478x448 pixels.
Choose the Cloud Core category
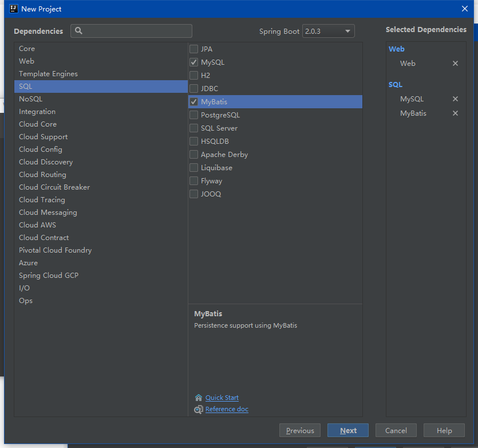101,124
